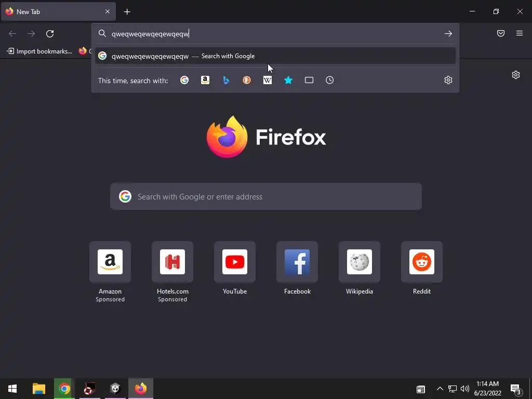Click the address bar text field
The width and height of the screenshot is (532, 399).
coord(276,34)
